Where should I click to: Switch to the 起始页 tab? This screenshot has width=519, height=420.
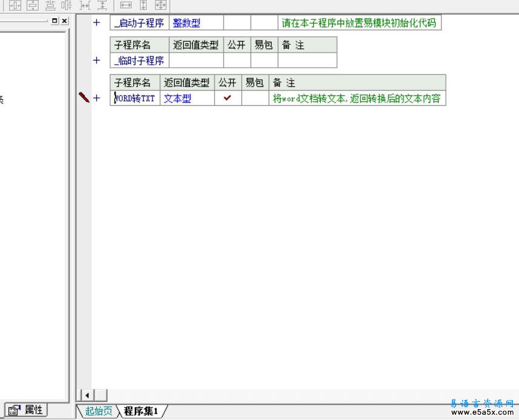[x=99, y=411]
